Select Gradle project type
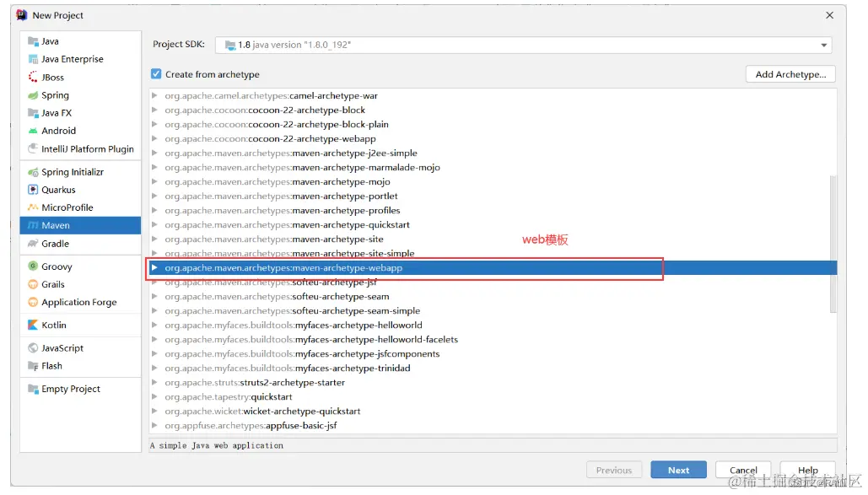 point(80,244)
